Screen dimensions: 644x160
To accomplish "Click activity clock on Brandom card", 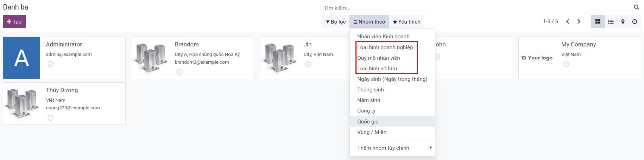I will pyautogui.click(x=179, y=72).
